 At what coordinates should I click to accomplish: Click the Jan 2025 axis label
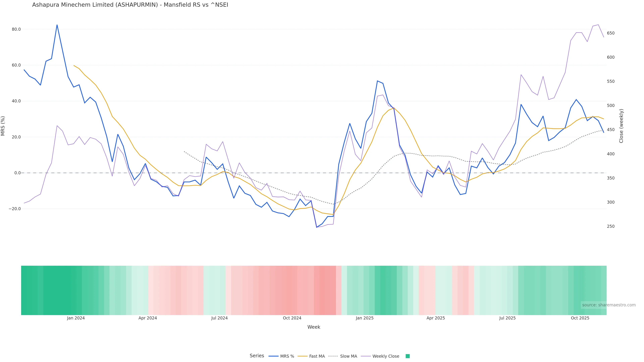click(364, 318)
